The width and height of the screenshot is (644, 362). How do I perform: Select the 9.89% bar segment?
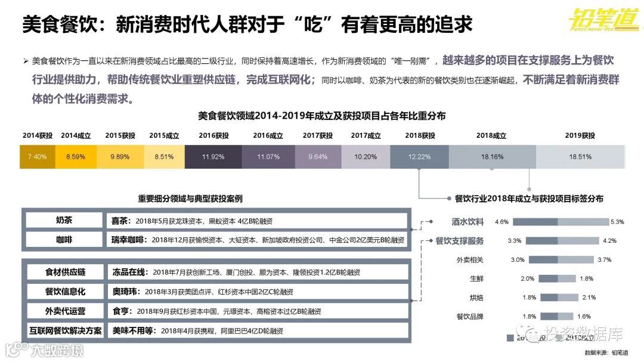(x=120, y=157)
